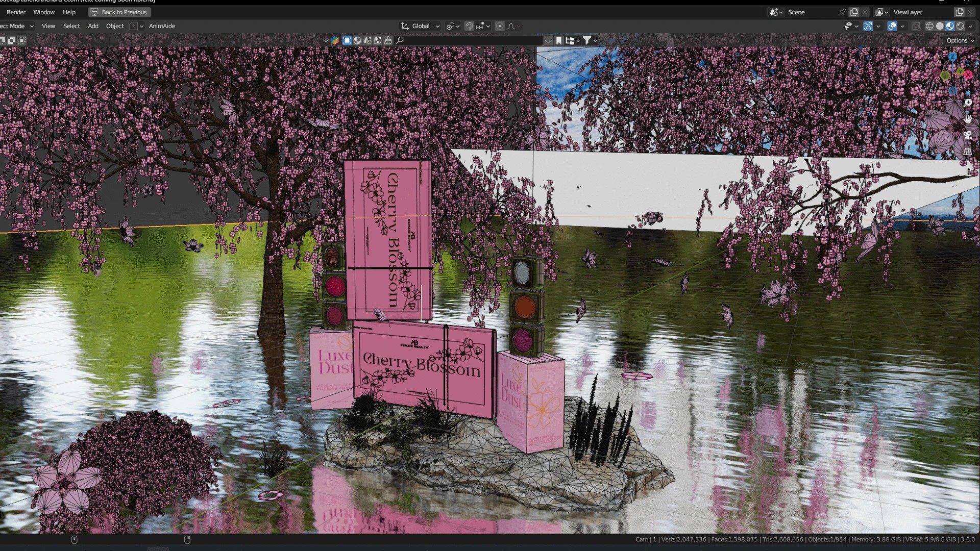The height and width of the screenshot is (551, 980).
Task: Toggle viewport overlays
Action: pyautogui.click(x=892, y=26)
